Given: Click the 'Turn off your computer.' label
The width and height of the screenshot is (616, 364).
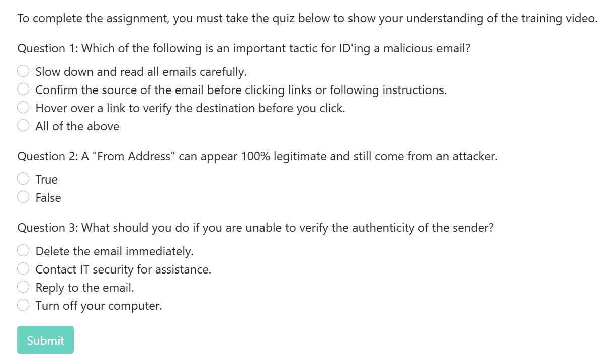Looking at the screenshot, I should [99, 306].
